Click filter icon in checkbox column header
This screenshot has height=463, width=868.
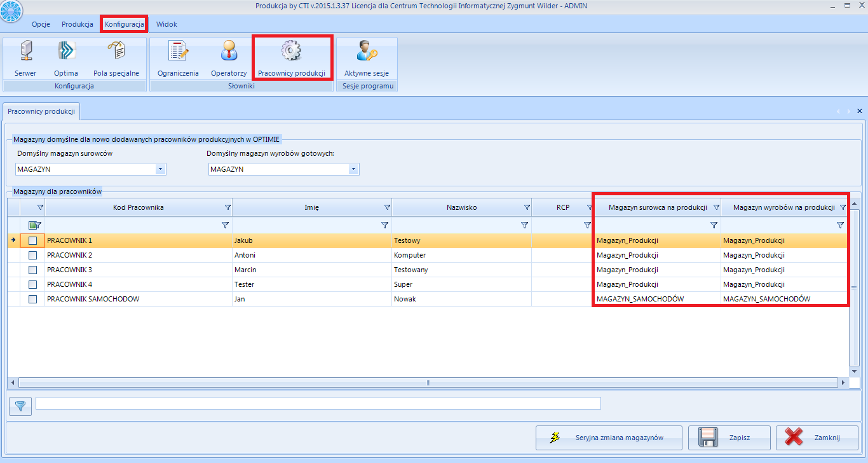pyautogui.click(x=40, y=207)
